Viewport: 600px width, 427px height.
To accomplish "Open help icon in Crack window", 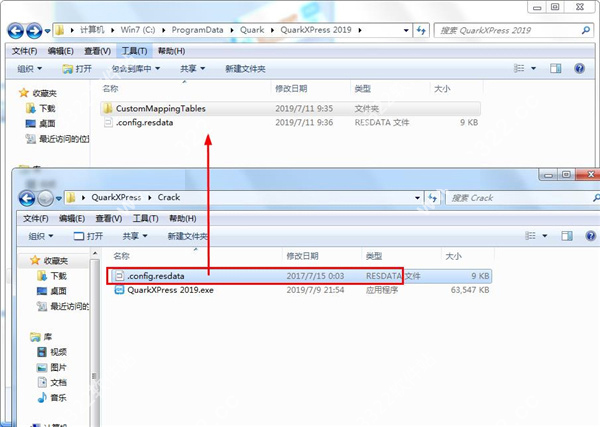I will pos(590,236).
